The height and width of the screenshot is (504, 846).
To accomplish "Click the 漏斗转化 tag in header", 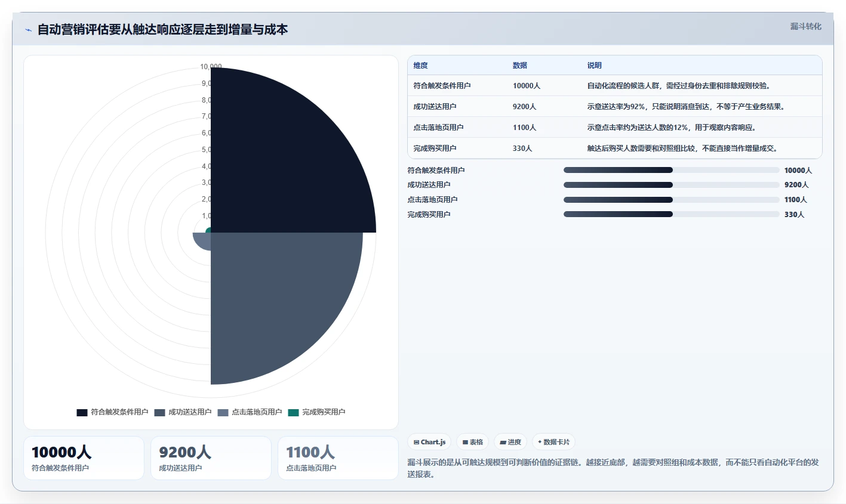I will point(805,26).
